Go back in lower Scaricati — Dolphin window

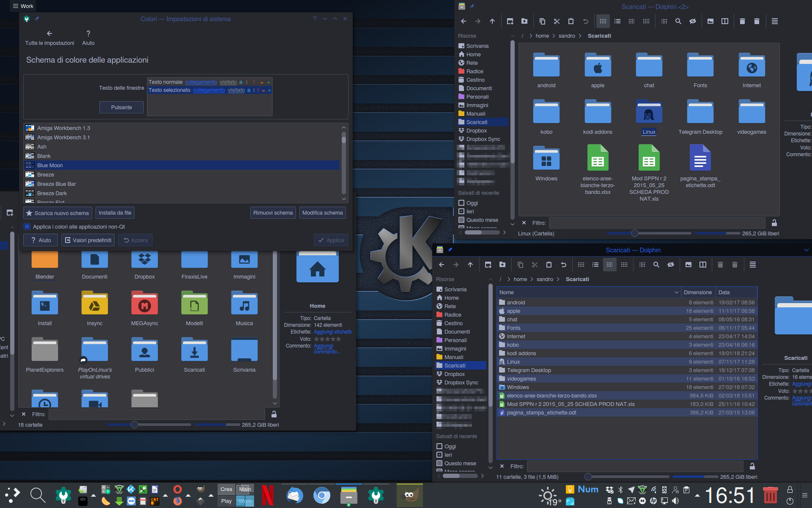[x=442, y=265]
